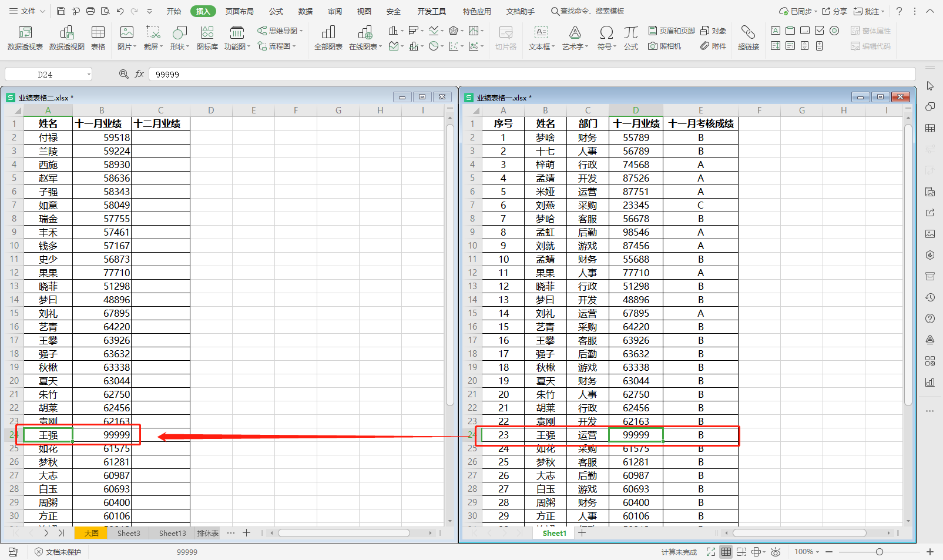Click the 照相机 camera tool

pyautogui.click(x=666, y=46)
